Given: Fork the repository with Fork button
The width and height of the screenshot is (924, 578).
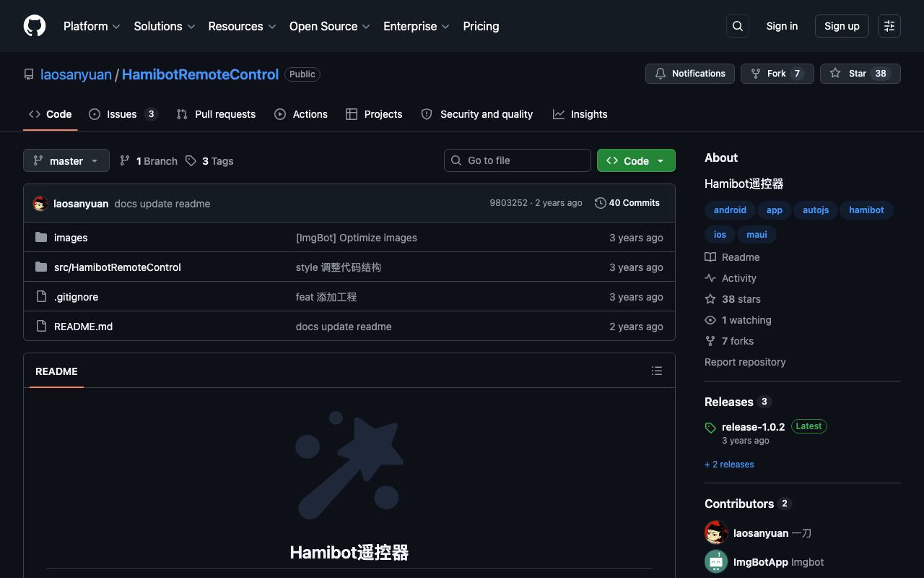Looking at the screenshot, I should [x=777, y=74].
